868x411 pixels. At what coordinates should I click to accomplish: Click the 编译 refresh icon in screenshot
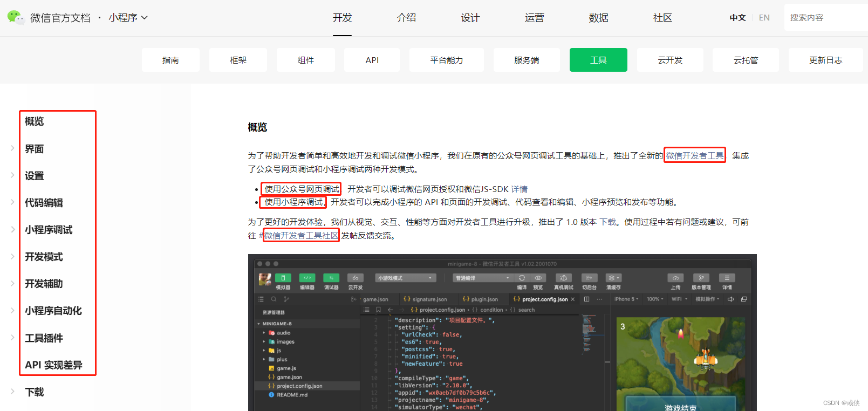(x=522, y=278)
